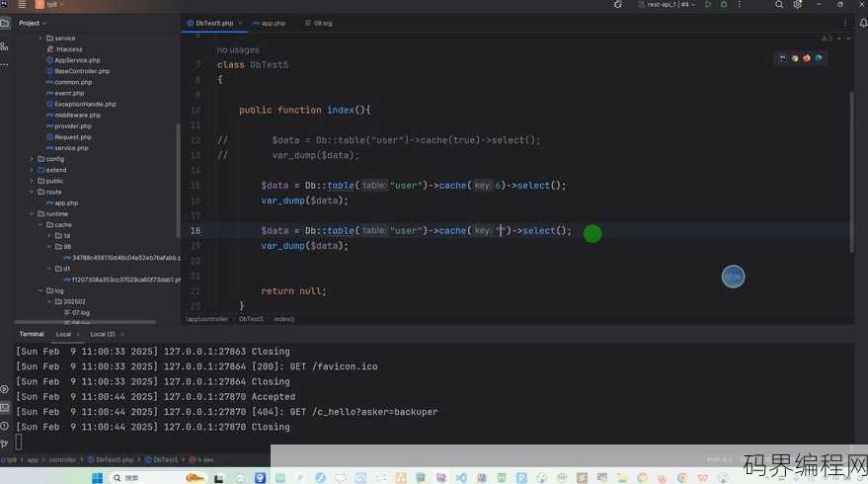Open the Notifications bell

pyautogui.click(x=863, y=24)
